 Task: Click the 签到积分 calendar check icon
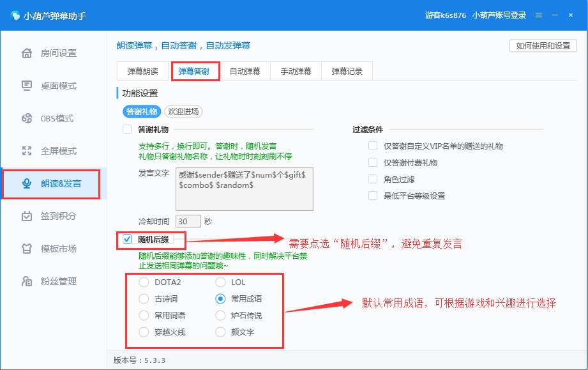[27, 216]
